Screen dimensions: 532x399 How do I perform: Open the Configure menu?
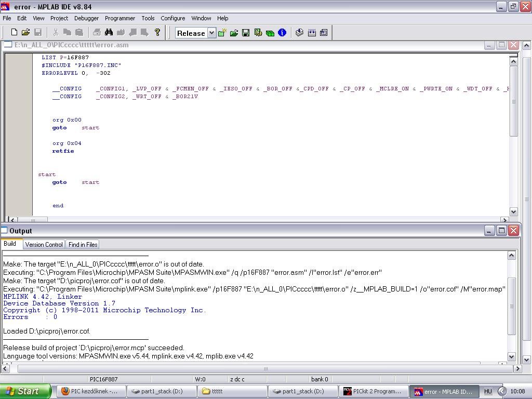pyautogui.click(x=172, y=18)
